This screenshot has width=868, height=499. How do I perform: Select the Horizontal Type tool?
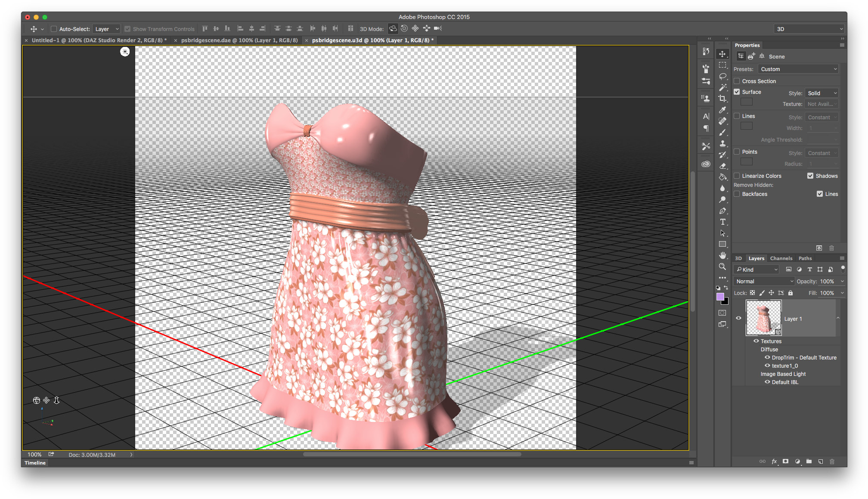coord(722,222)
